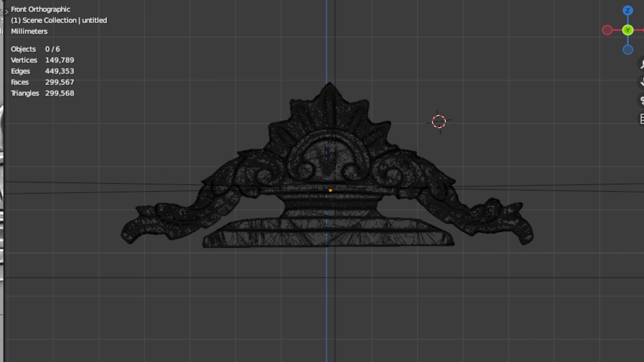Click the Triangles '299,568' value

click(60, 94)
